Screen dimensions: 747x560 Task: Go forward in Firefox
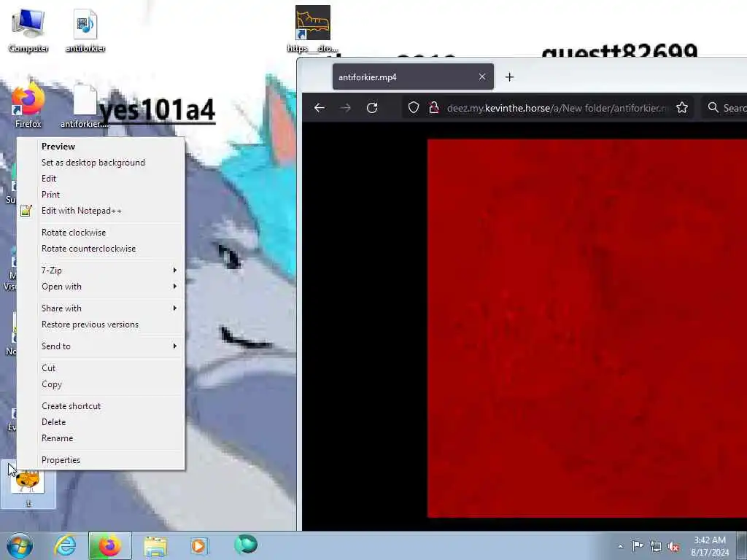coord(345,108)
